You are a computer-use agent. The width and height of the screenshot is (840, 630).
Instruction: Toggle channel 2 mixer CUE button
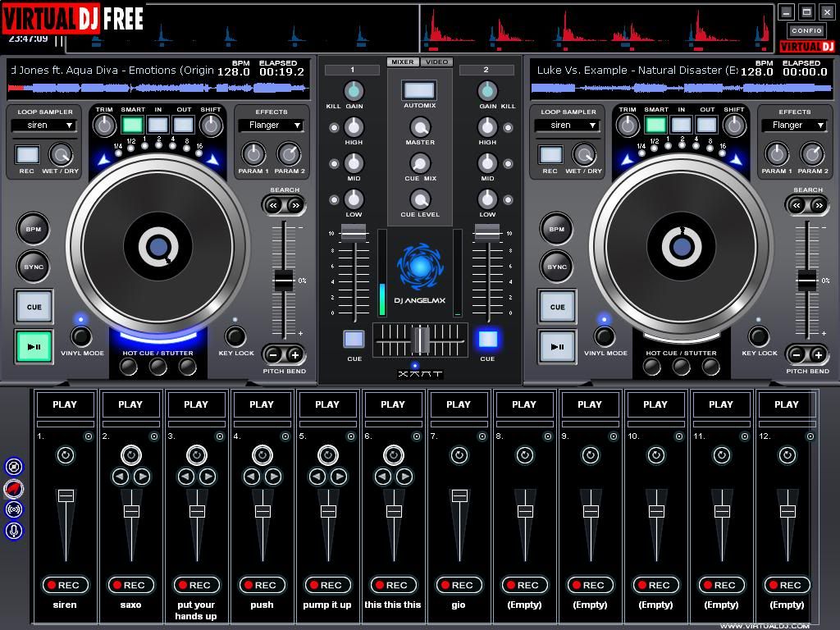pos(487,339)
